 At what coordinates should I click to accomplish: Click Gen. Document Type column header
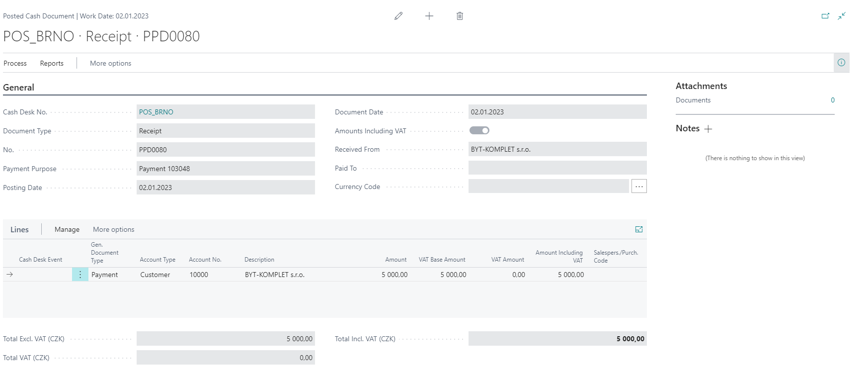[x=104, y=253]
